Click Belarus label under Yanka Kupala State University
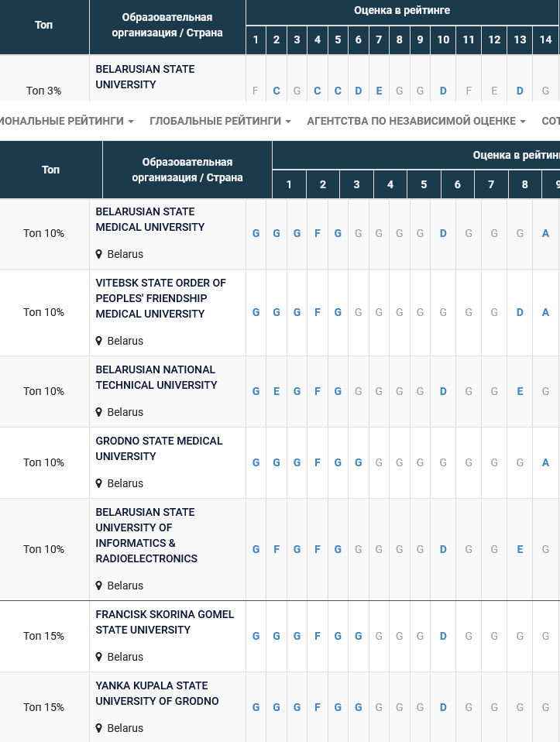This screenshot has height=742, width=560. tap(125, 728)
